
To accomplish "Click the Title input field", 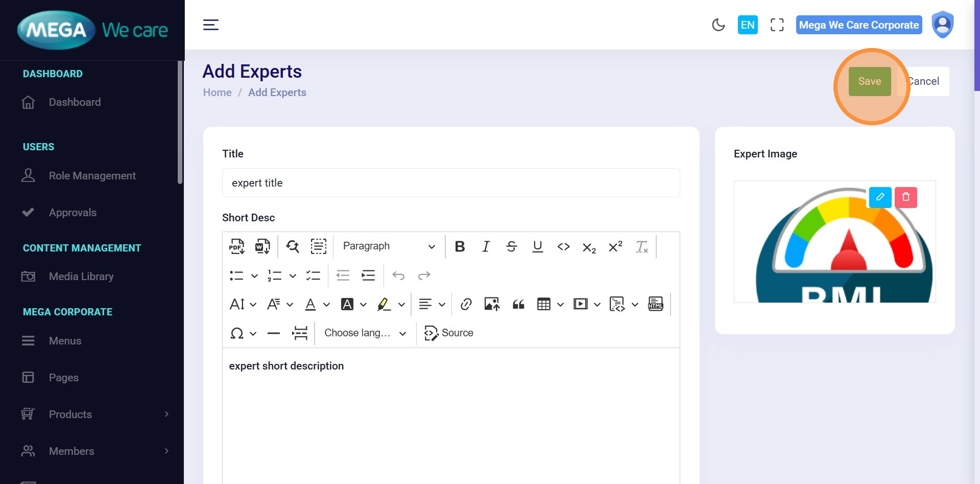I will (x=450, y=183).
